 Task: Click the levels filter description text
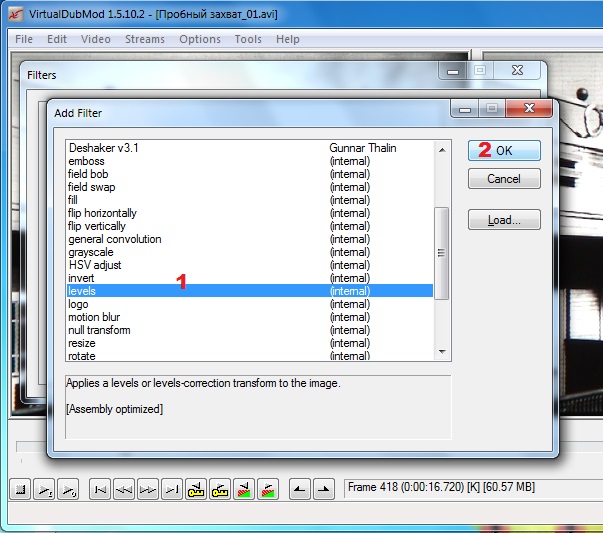pyautogui.click(x=203, y=383)
